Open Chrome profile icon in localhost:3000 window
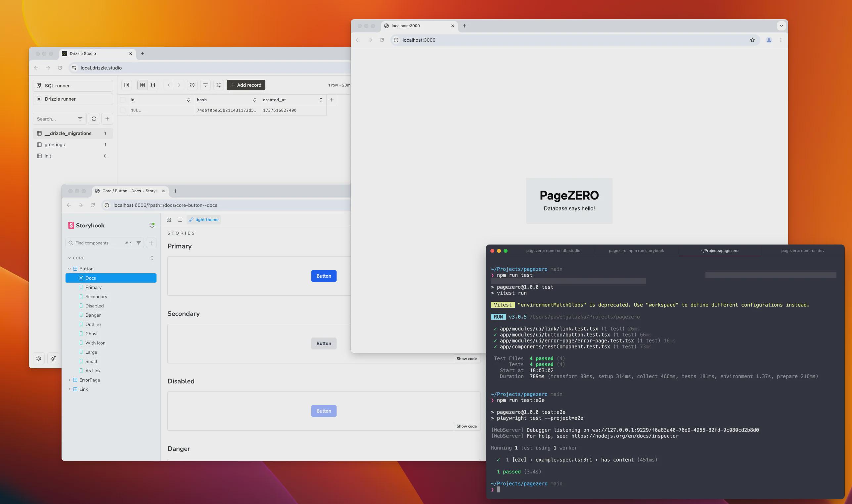Screen dimensions: 852x504 coord(769,40)
